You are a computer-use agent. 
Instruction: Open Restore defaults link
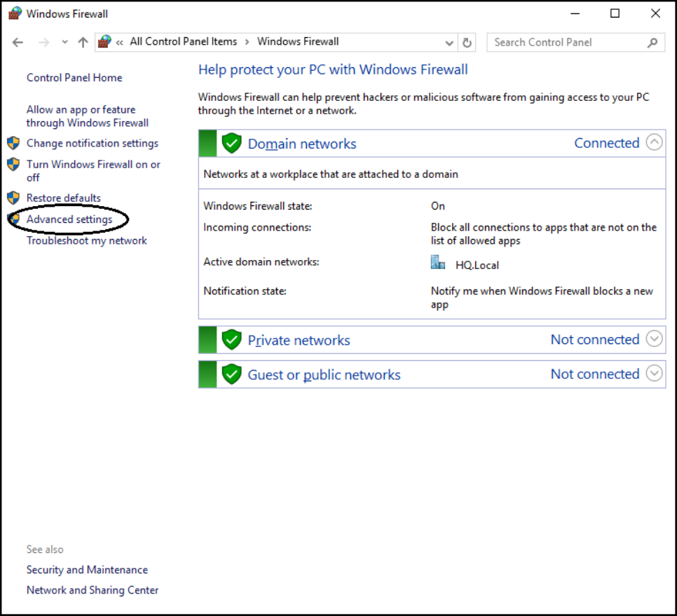(x=64, y=198)
